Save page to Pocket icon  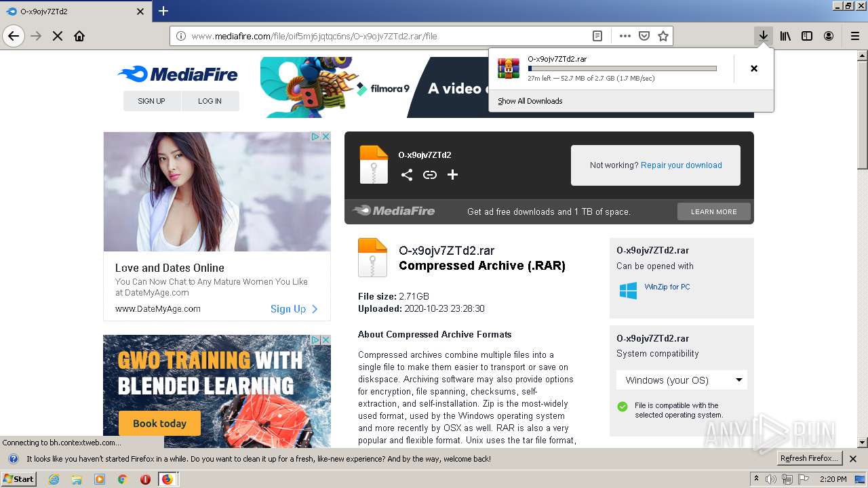point(644,36)
